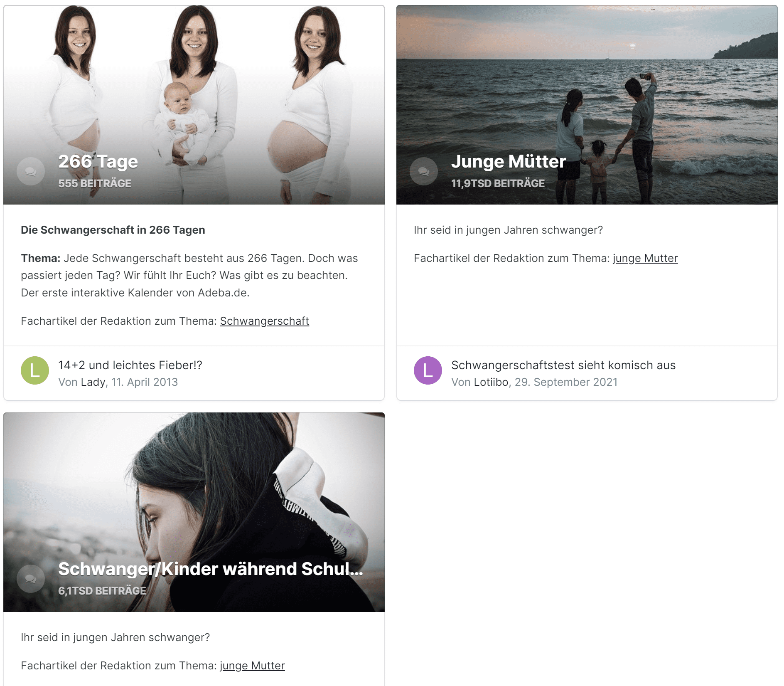Screen dimensions: 784x686
Task: Open Lady's green L avatar
Action: coord(35,370)
